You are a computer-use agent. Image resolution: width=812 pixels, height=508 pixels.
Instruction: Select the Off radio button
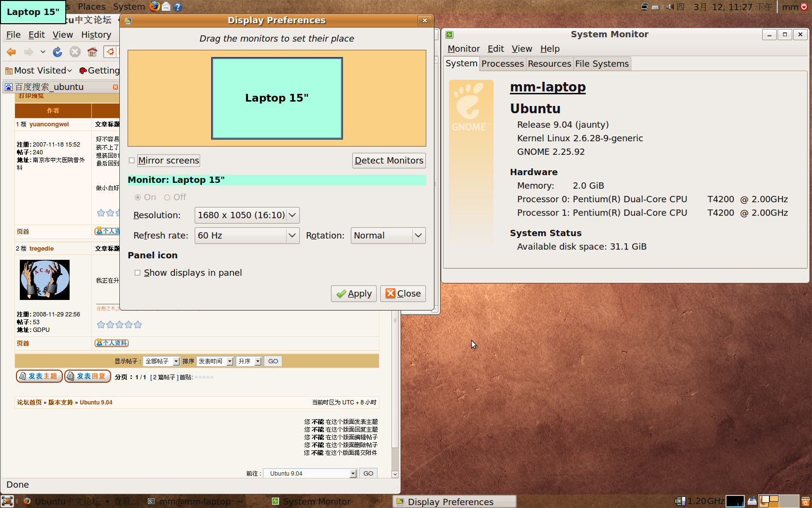(x=167, y=197)
